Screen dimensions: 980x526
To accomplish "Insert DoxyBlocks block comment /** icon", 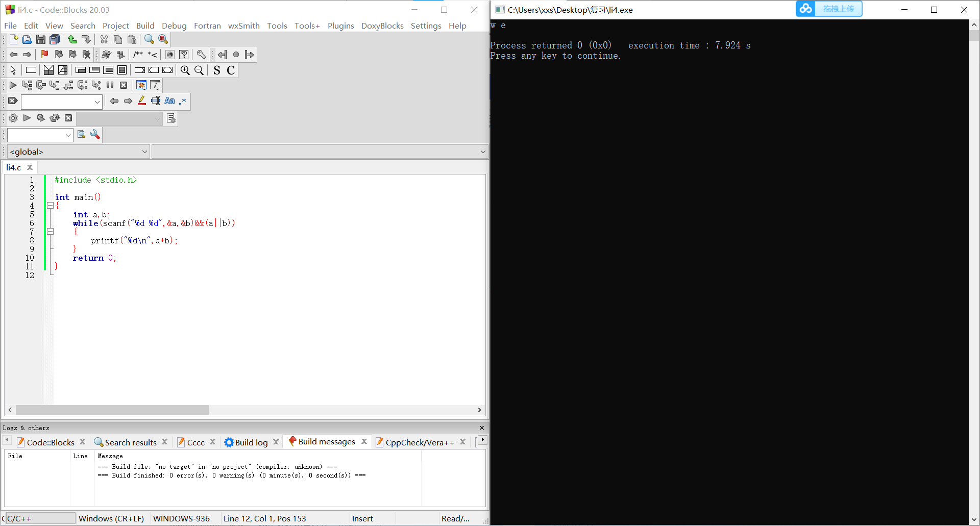I will pyautogui.click(x=138, y=55).
